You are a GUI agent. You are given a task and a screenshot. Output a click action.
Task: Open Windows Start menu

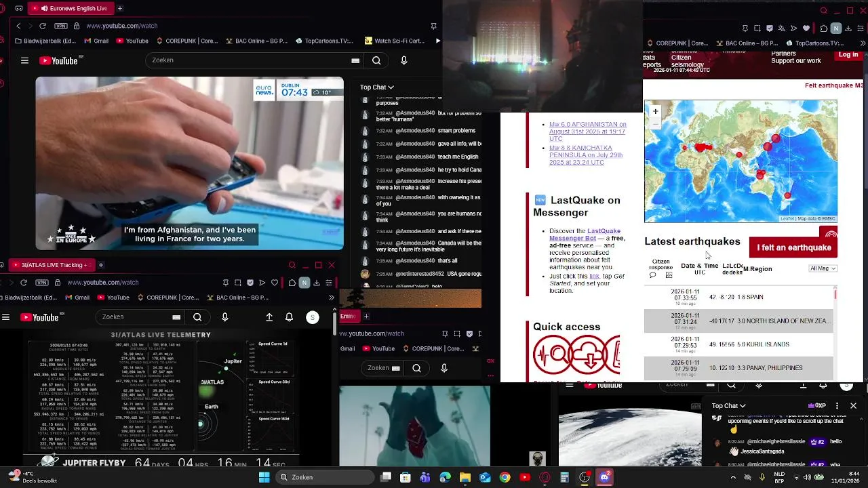click(x=264, y=477)
